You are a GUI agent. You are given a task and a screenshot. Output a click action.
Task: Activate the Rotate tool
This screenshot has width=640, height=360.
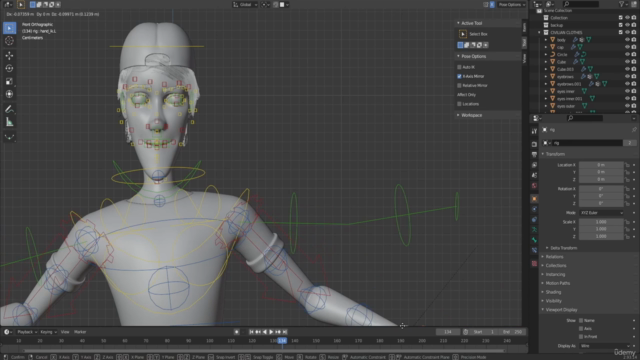point(9,68)
